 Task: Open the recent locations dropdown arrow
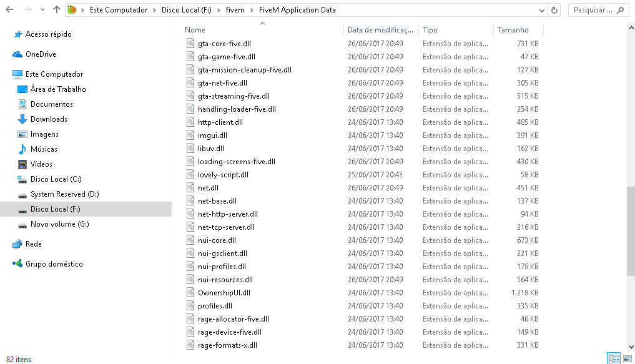42,10
